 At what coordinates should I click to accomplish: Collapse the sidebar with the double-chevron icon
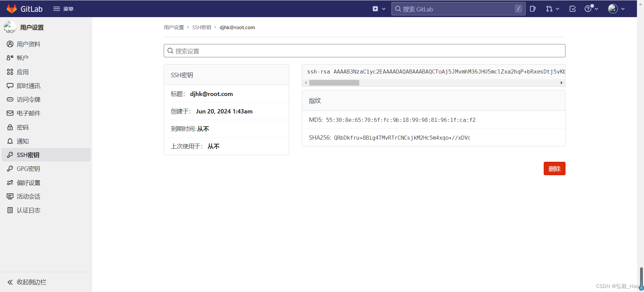[x=10, y=282]
